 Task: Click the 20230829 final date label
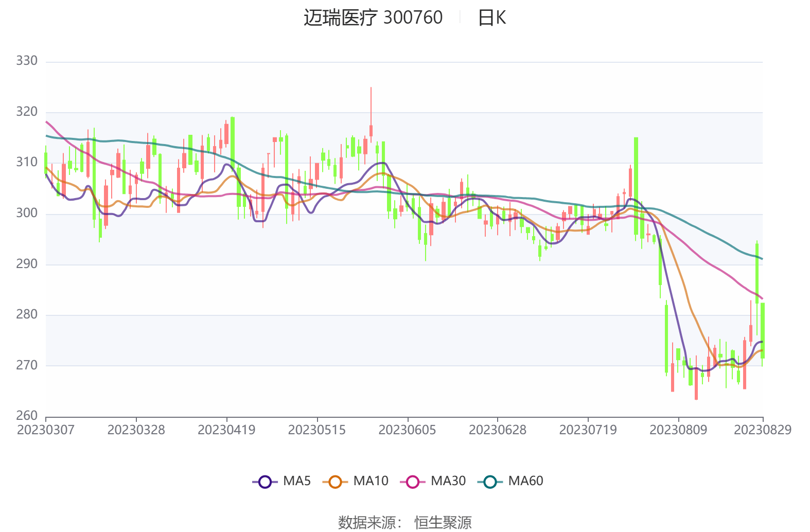[762, 430]
